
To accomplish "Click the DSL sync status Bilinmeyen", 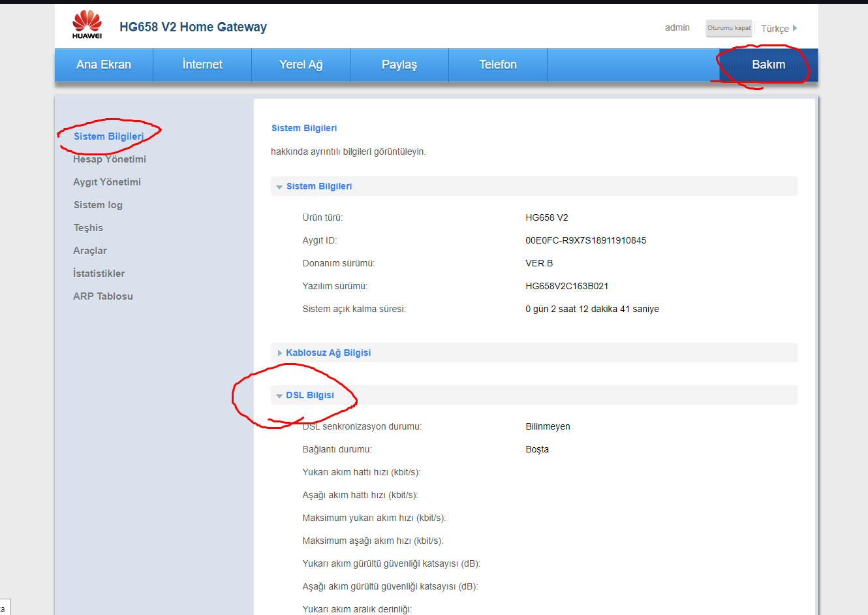I will [548, 426].
